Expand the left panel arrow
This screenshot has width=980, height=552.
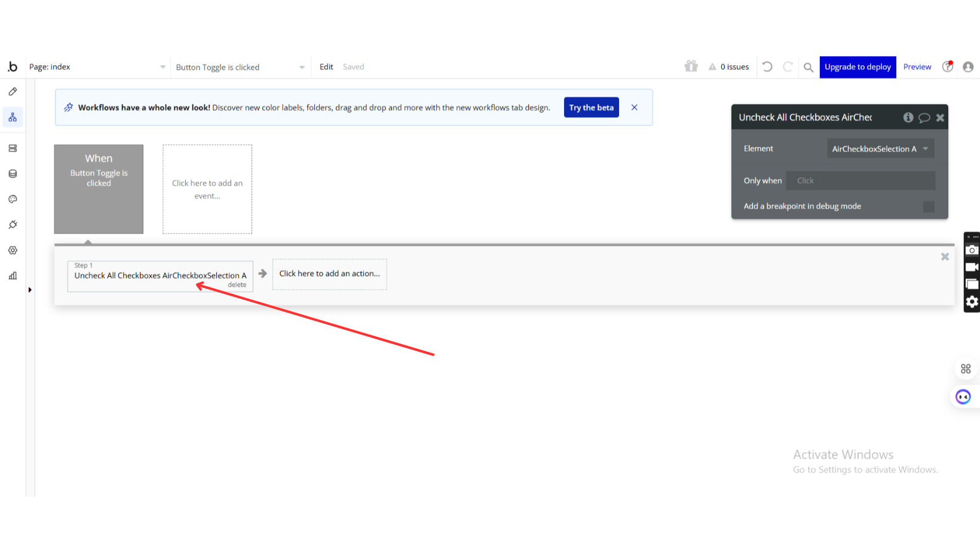point(30,290)
